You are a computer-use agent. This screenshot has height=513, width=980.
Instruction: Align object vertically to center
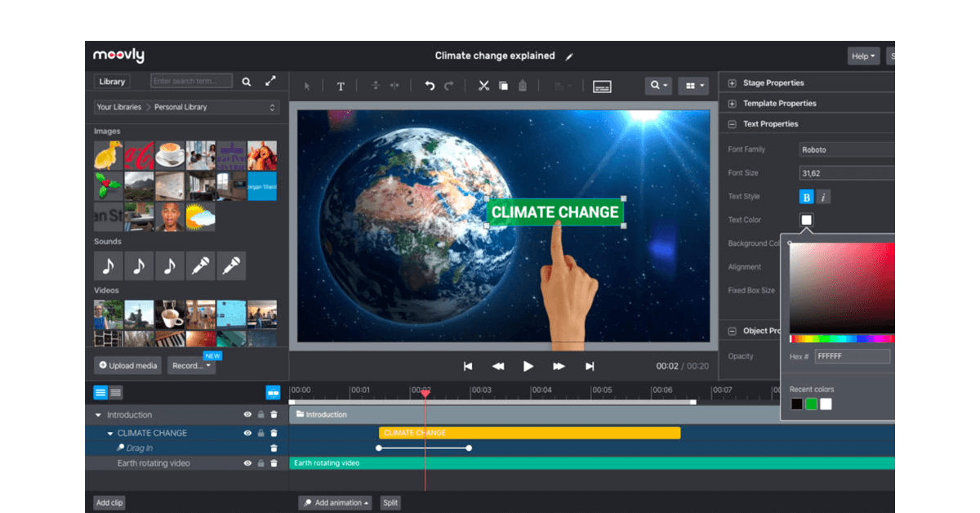[x=375, y=86]
